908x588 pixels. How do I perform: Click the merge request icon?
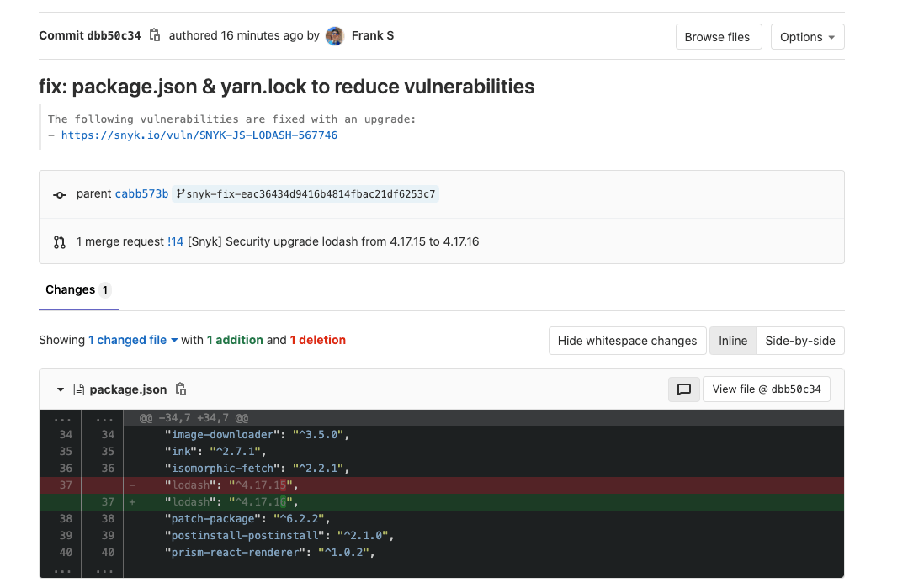click(x=60, y=242)
